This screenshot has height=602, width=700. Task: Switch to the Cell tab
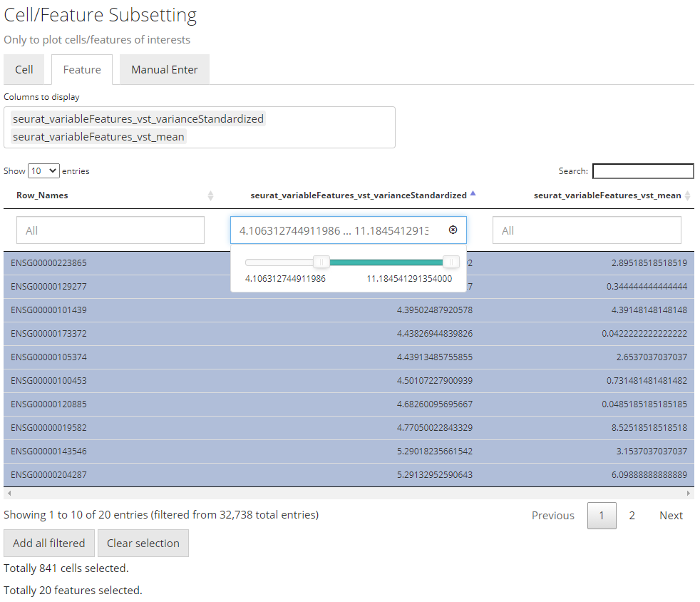coord(24,70)
